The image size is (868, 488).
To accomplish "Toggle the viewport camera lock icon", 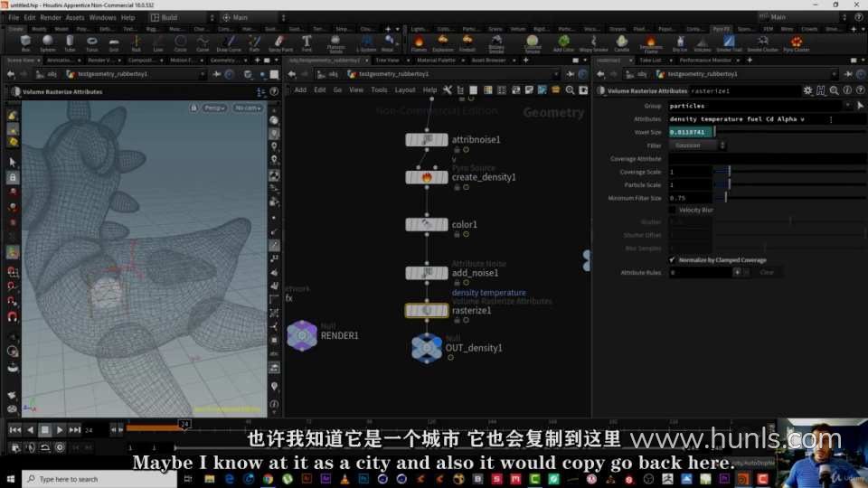I will tap(193, 108).
